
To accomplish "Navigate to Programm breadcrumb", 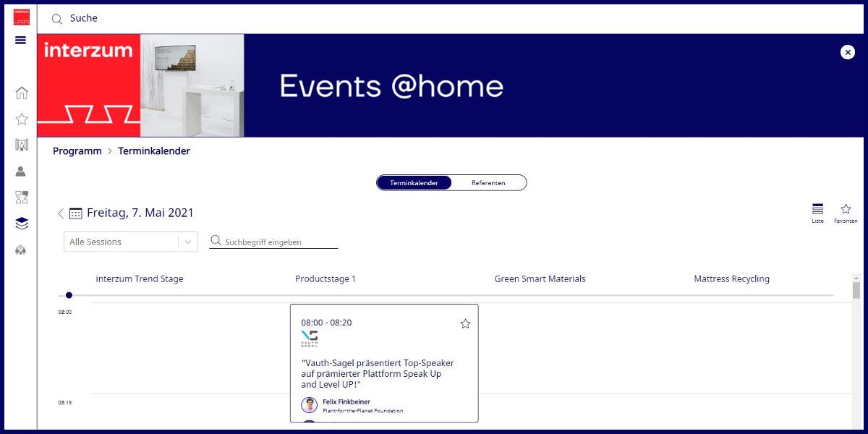I will (x=77, y=151).
